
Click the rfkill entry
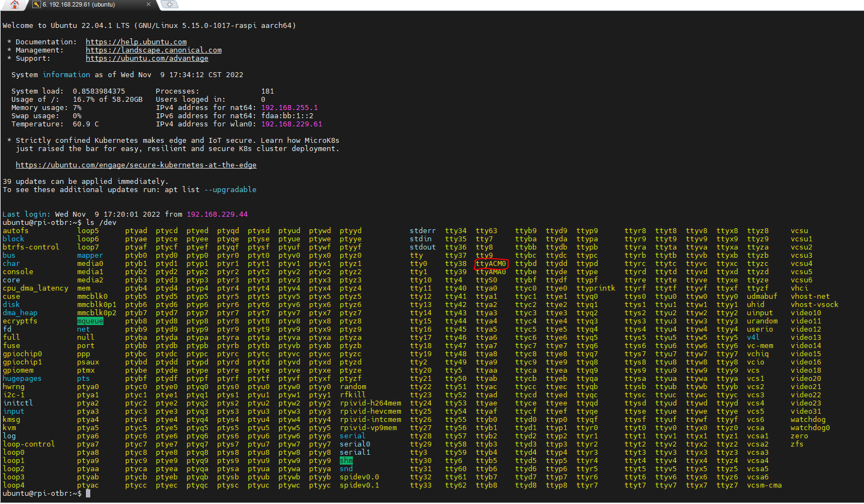coord(353,395)
